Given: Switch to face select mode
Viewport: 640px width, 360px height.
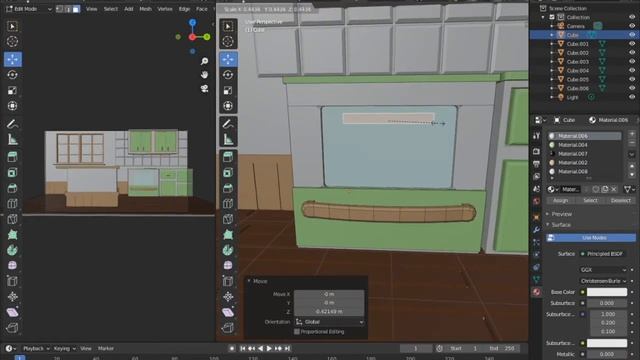Looking at the screenshot, I should pyautogui.click(x=76, y=9).
